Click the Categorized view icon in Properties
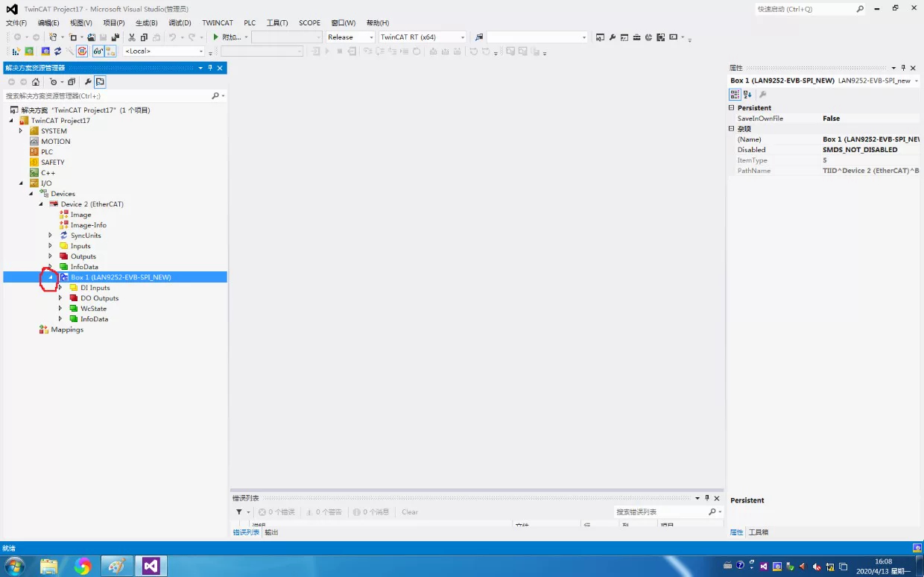 click(735, 95)
